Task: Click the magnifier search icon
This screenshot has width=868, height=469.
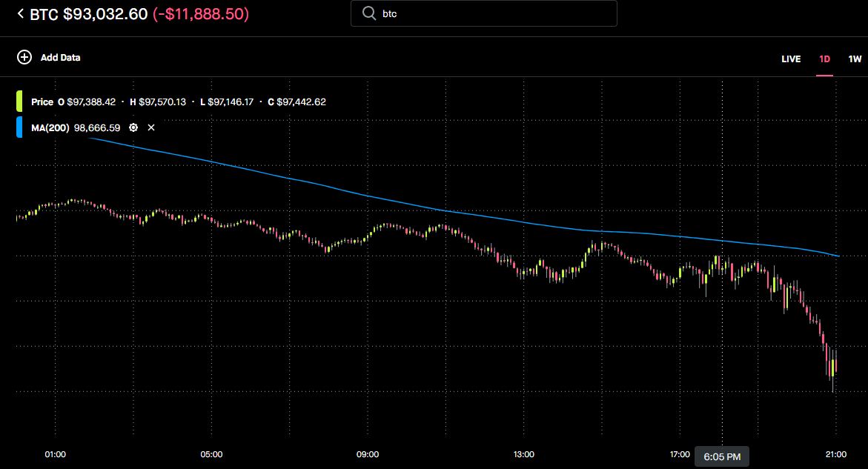Action: click(368, 13)
